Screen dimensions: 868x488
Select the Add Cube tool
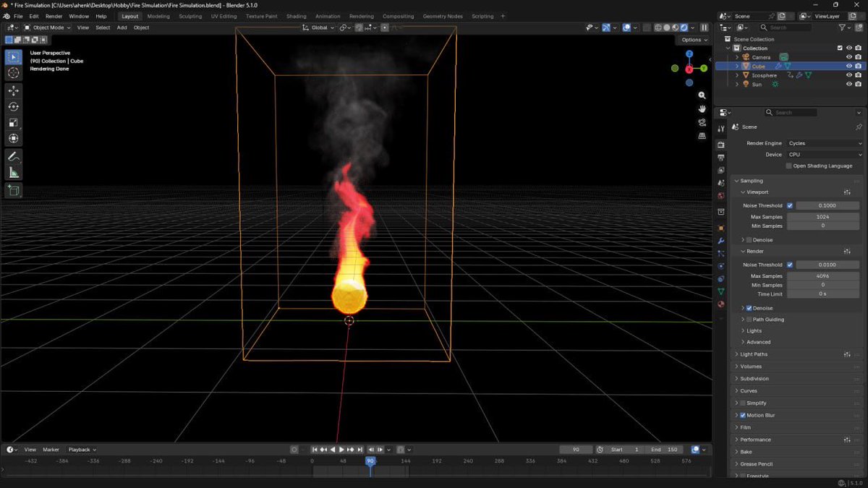pos(14,190)
